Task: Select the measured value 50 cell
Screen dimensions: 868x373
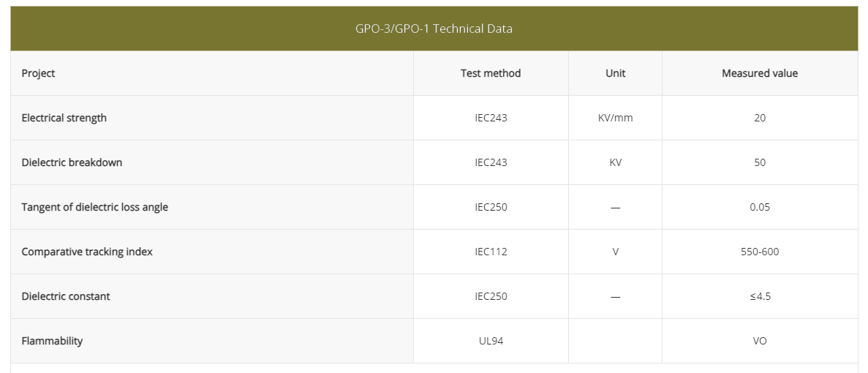Action: [760, 162]
